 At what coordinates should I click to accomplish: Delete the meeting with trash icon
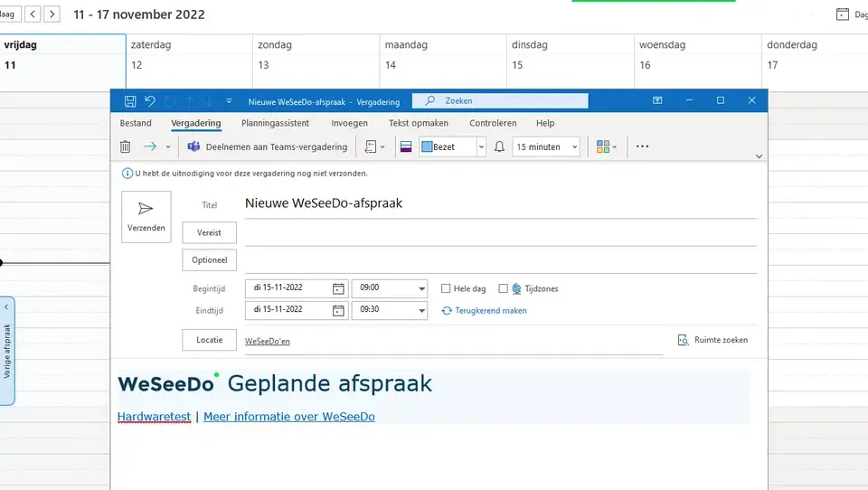coord(125,146)
